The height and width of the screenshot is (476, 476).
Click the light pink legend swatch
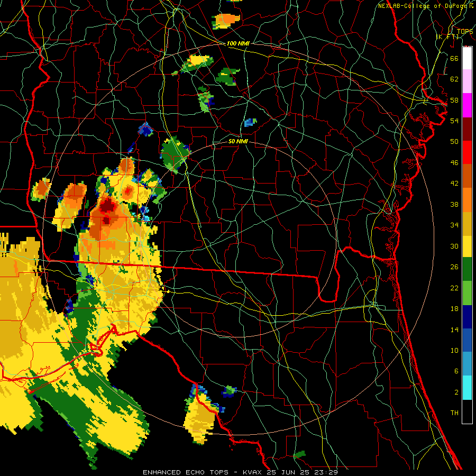(x=467, y=81)
